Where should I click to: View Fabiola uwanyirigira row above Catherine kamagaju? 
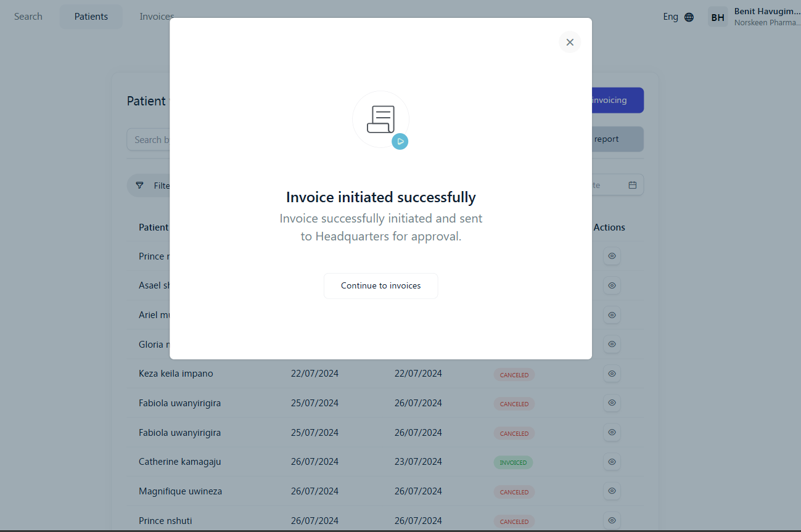[612, 433]
